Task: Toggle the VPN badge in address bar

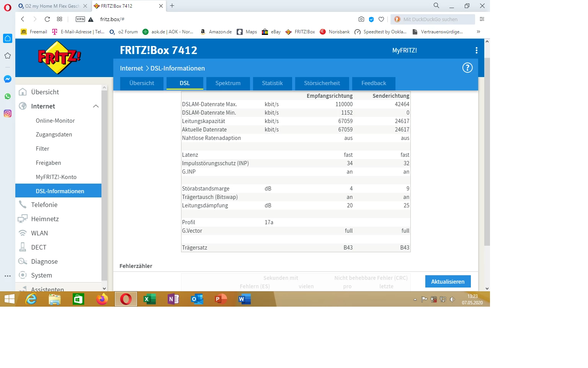Action: coord(80,19)
